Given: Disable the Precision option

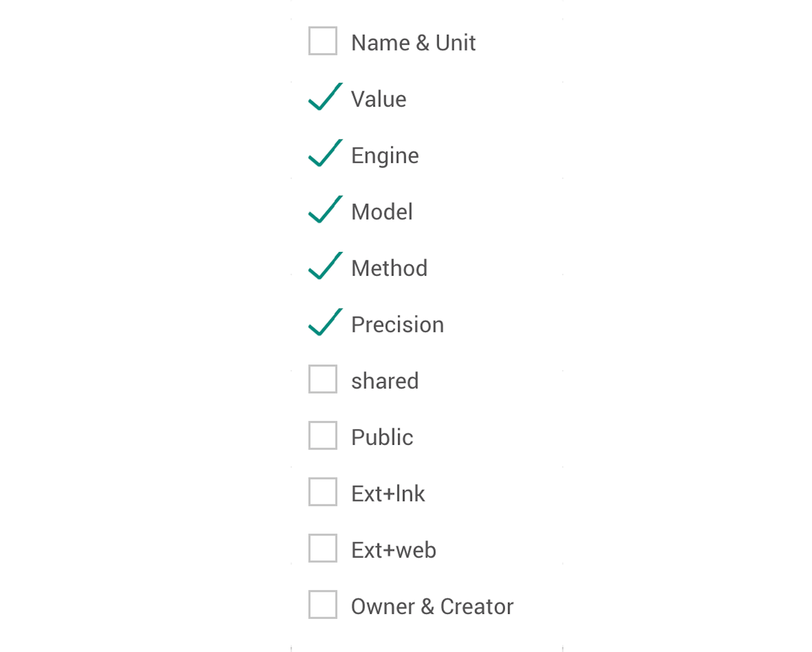Looking at the screenshot, I should [x=325, y=324].
